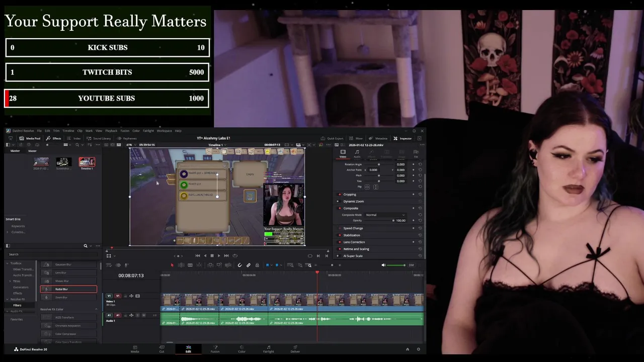Open the Workspace menu

pyautogui.click(x=164, y=131)
